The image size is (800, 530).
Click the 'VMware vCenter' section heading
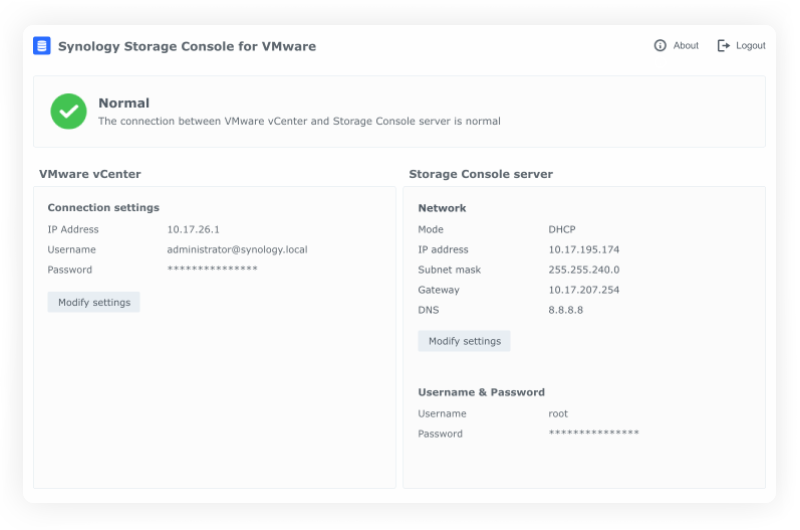pos(90,174)
